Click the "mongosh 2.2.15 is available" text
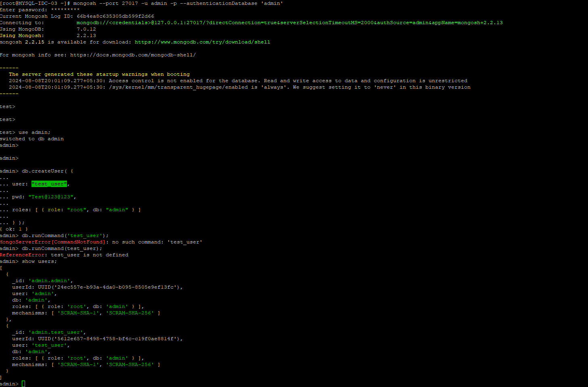This screenshot has height=387, width=588. click(x=66, y=42)
